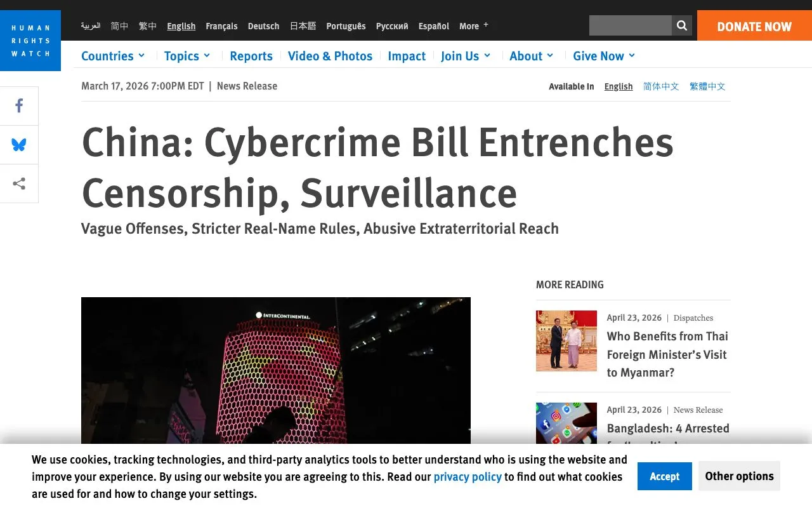
Task: Open the generic share options icon
Action: pos(19,184)
